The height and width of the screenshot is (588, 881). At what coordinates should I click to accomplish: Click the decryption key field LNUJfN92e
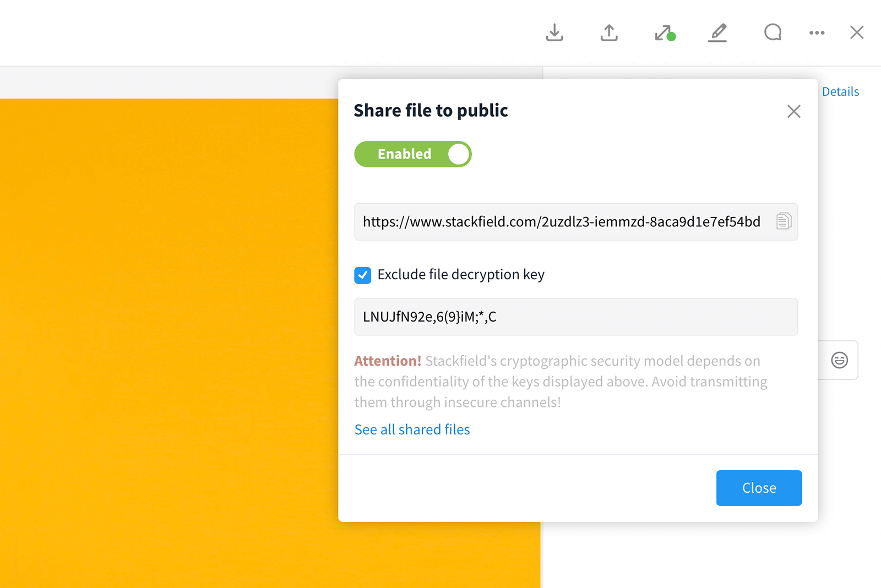[x=576, y=317]
